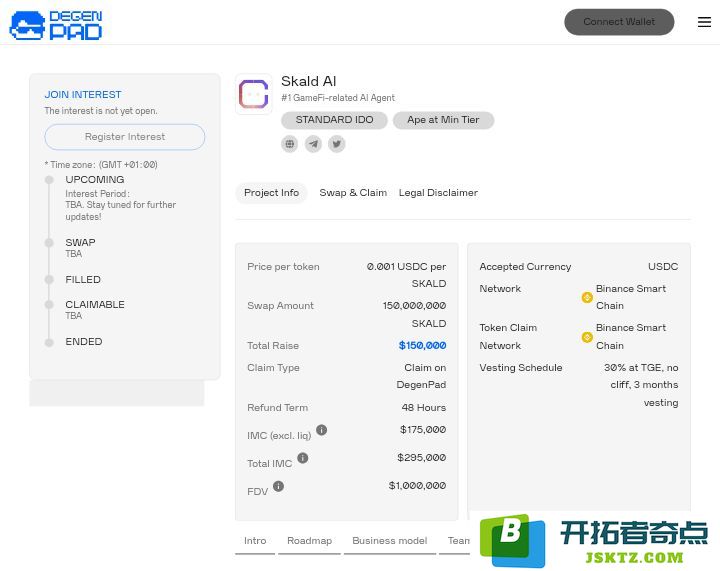Screen dimensions: 720x571
Task: Click the Time zone (GMT +01:00) note
Action: 101,165
